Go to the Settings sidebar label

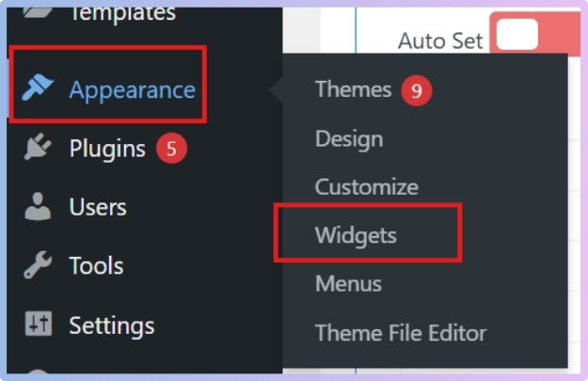click(x=111, y=325)
